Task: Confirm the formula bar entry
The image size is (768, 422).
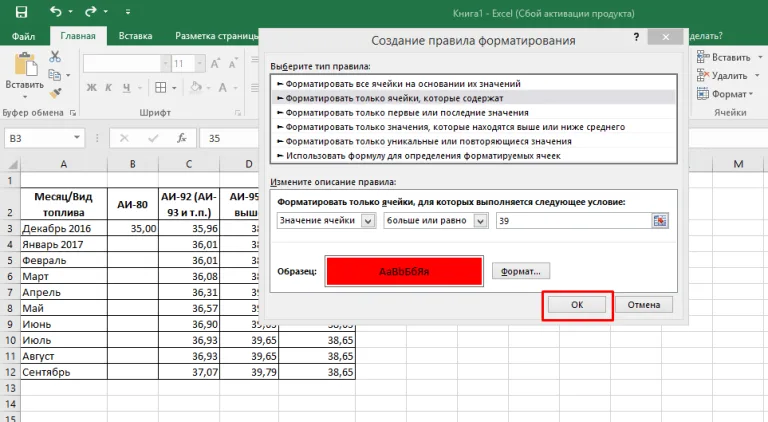Action: click(x=153, y=139)
